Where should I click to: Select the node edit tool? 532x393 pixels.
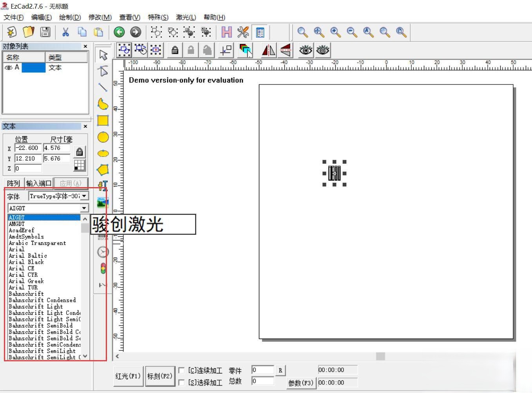click(x=103, y=71)
